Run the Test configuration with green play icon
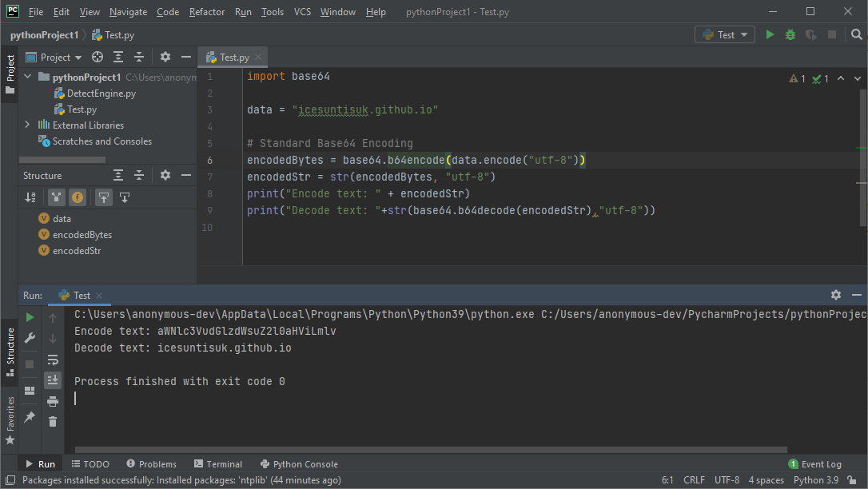The height and width of the screenshot is (489, 868). click(x=770, y=34)
